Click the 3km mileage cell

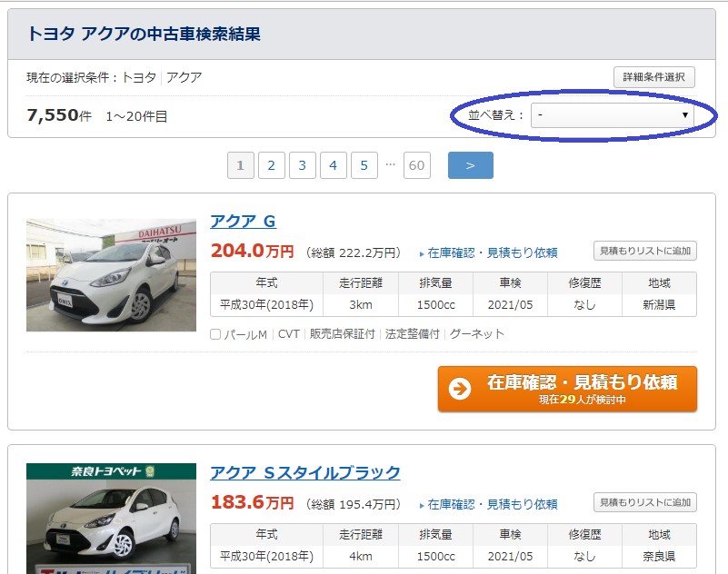361,305
